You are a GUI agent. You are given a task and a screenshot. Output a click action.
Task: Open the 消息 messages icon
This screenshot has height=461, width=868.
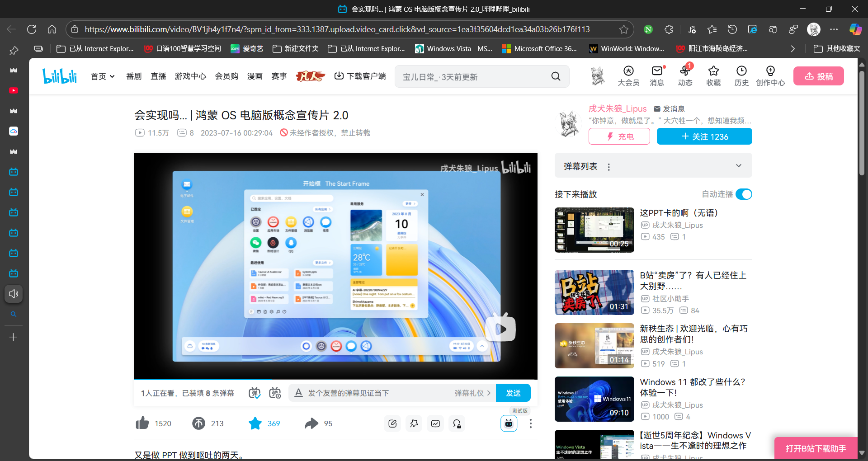pyautogui.click(x=657, y=76)
